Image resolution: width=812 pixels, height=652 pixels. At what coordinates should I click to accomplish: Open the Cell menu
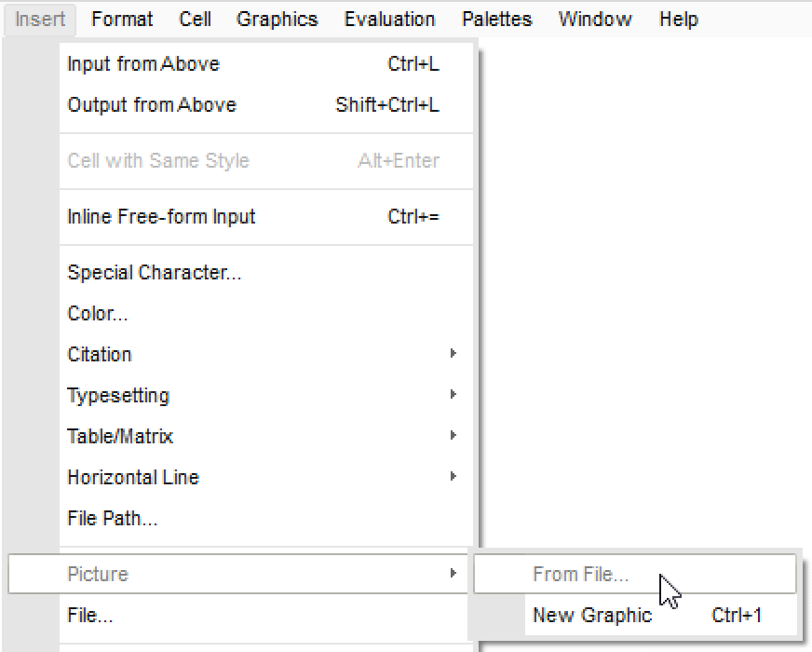(195, 19)
